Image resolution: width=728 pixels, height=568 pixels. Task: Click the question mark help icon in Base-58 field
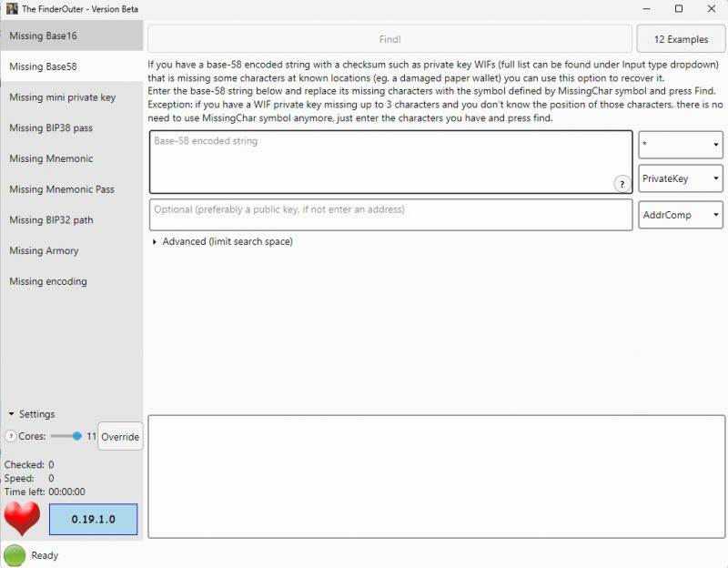coord(622,184)
